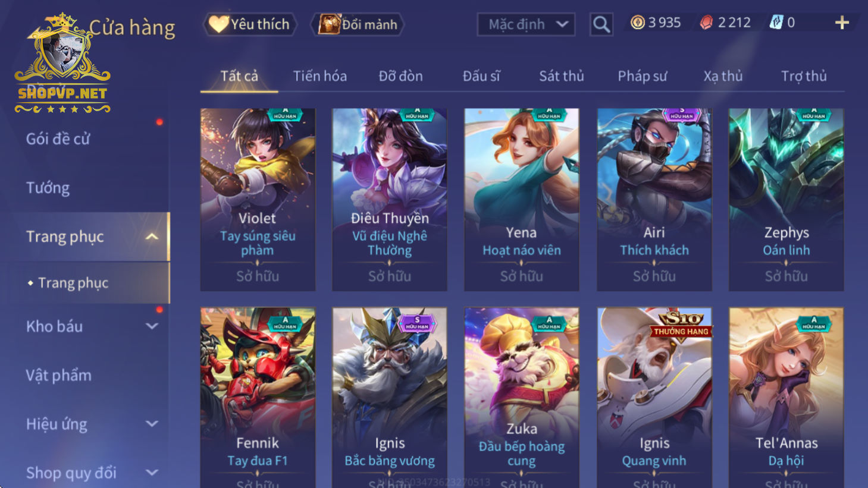
Task: Click the red ruby currency icon
Action: pyautogui.click(x=706, y=23)
